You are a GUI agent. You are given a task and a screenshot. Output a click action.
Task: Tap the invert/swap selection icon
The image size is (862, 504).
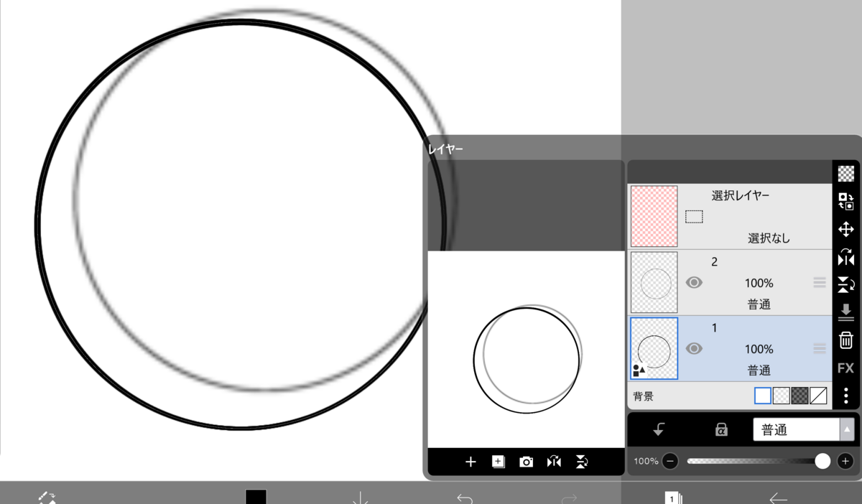click(x=846, y=202)
